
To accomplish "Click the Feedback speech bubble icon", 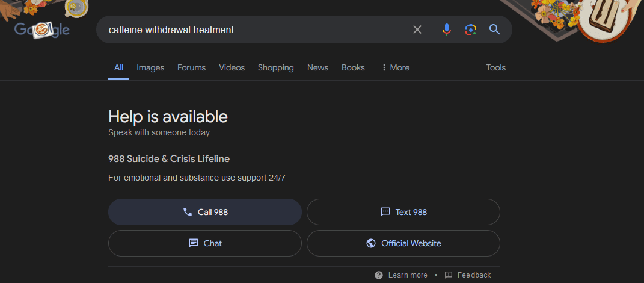I will pos(449,275).
